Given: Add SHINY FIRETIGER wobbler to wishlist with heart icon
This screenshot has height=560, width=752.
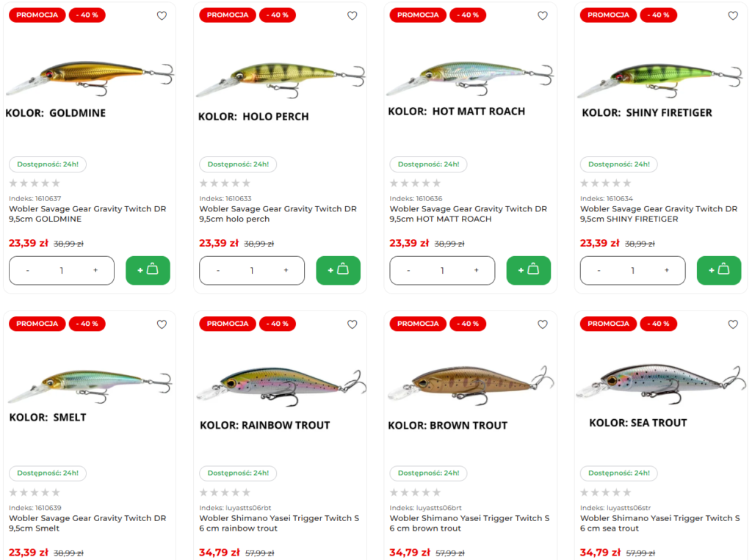Looking at the screenshot, I should pos(733,15).
